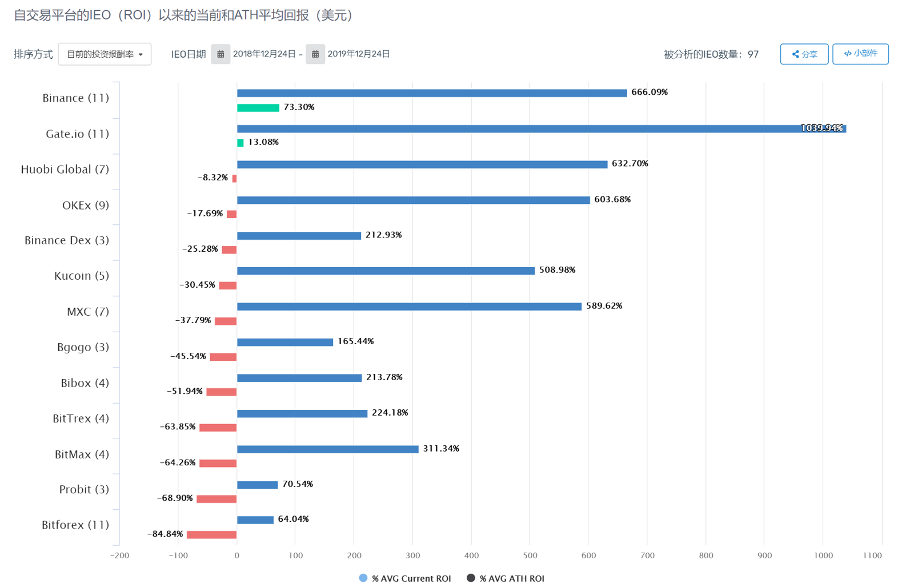Viewport: 906px width, 588px height.
Task: Click the Binance (11) axis label
Action: [x=76, y=98]
